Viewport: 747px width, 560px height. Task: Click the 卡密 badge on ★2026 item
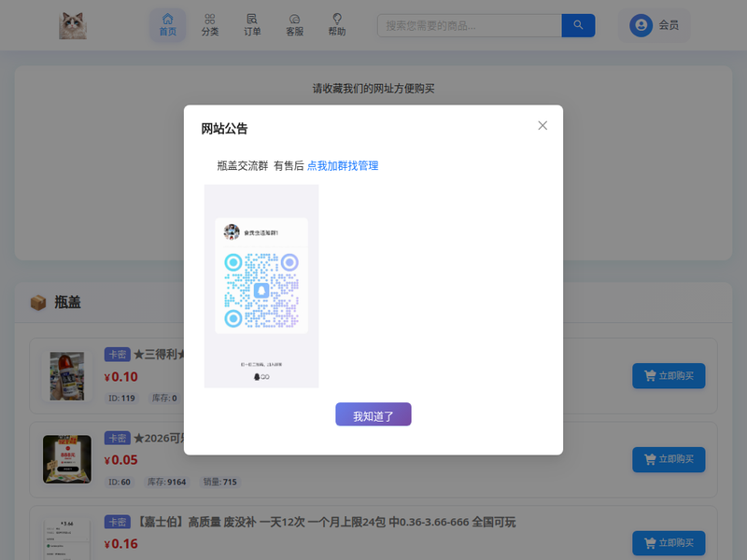coord(118,438)
